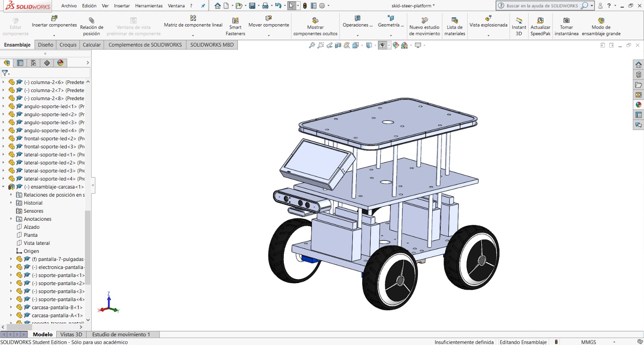Image resolution: width=644 pixels, height=345 pixels.
Task: Switch to the Croquis tab
Action: click(x=68, y=45)
